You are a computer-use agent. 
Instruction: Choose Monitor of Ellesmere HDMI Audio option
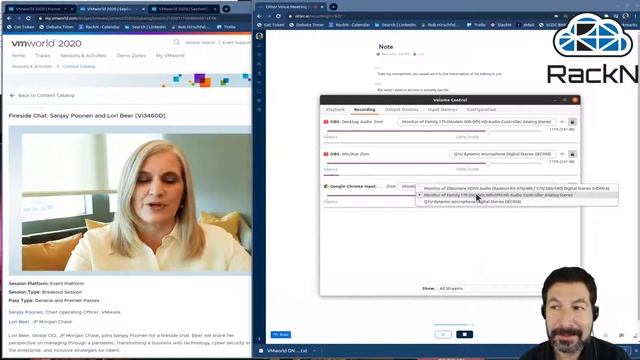tap(516, 188)
